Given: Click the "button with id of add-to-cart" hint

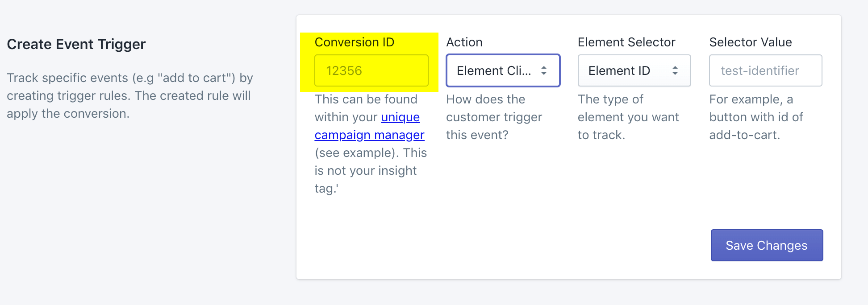Looking at the screenshot, I should [756, 126].
